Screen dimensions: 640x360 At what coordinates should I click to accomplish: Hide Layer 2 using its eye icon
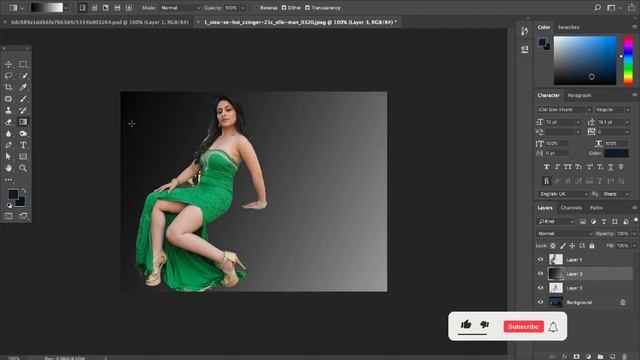click(540, 288)
